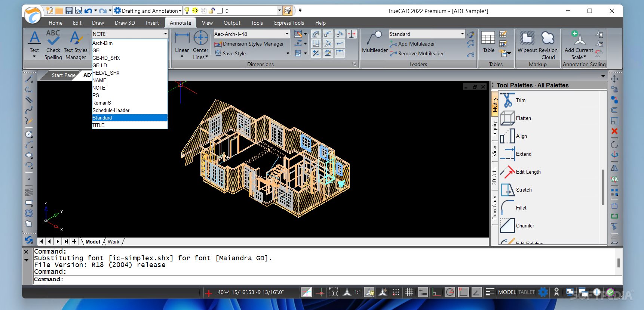The width and height of the screenshot is (644, 310).
Task: Choose Standard in text style list
Action: (130, 118)
